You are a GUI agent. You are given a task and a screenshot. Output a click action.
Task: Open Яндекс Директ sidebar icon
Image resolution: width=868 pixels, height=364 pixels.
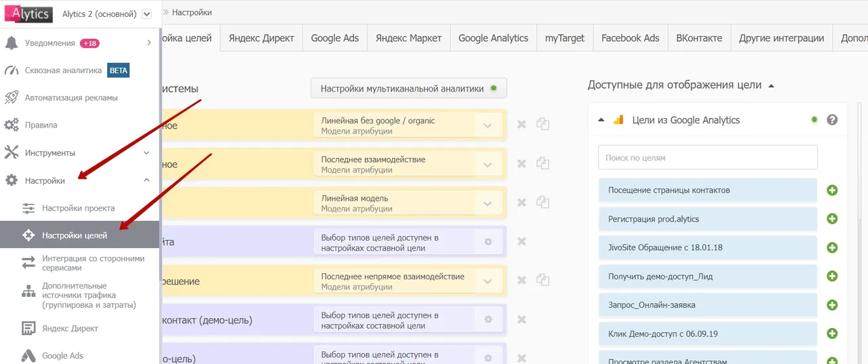tap(28, 329)
